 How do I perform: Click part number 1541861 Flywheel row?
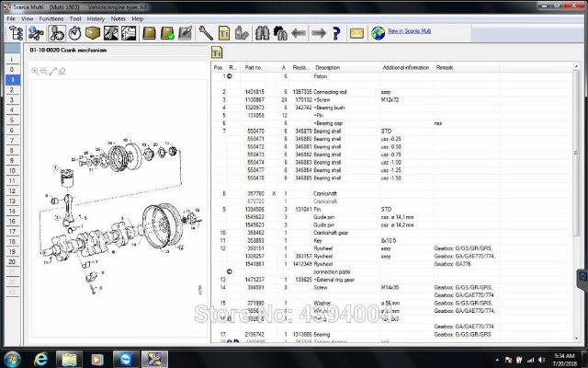[x=391, y=264]
